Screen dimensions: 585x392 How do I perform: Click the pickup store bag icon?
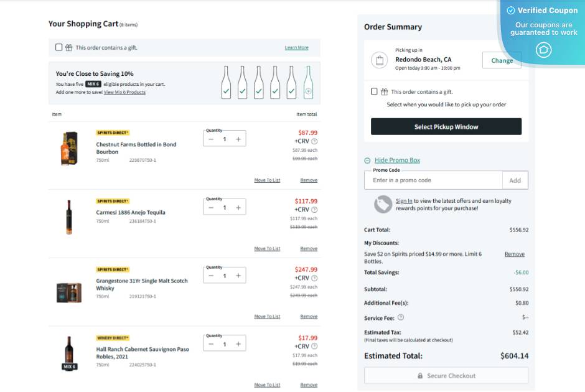coord(379,60)
